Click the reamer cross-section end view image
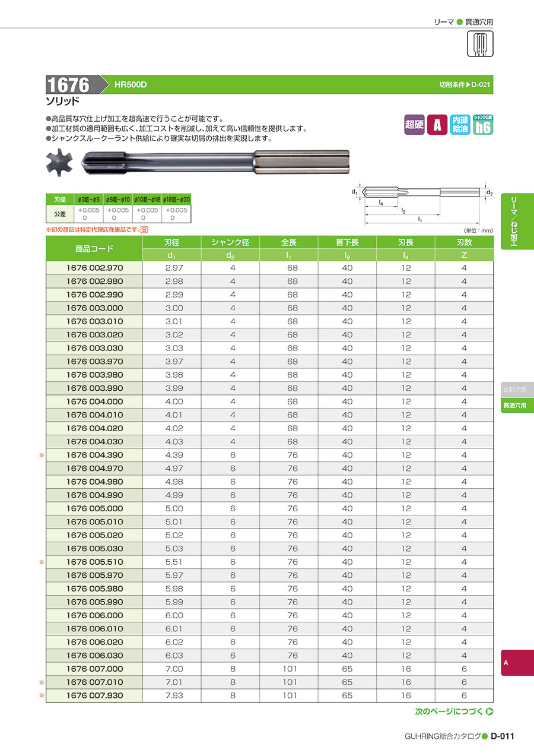This screenshot has height=756, width=534. [59, 164]
